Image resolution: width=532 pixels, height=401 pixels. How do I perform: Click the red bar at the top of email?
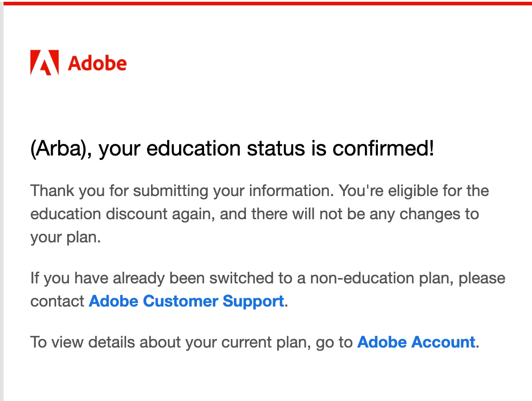267,4
